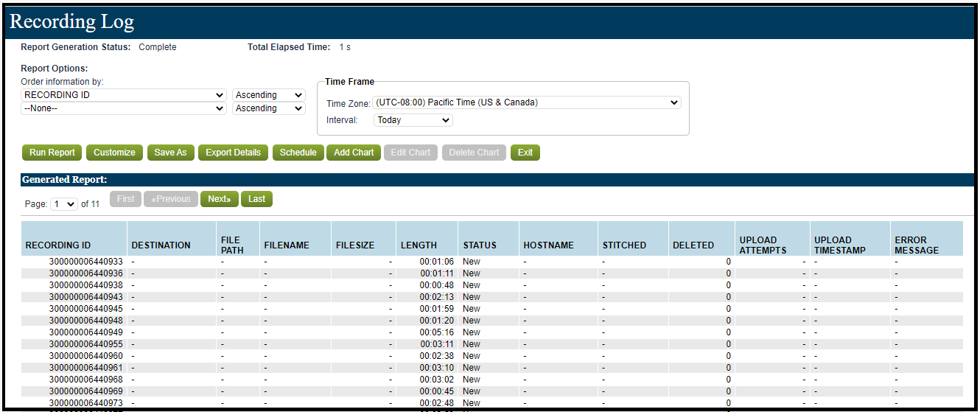Open the Ascending dropdown beside --None--
The height and width of the screenshot is (412, 980).
(x=268, y=108)
